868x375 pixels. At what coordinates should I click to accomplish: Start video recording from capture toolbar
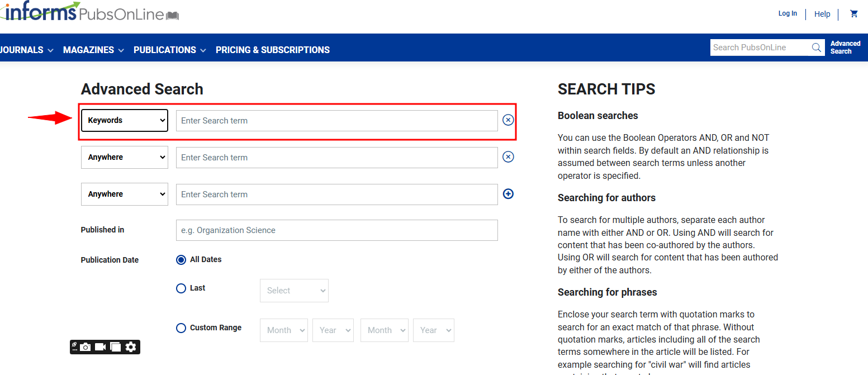point(101,347)
